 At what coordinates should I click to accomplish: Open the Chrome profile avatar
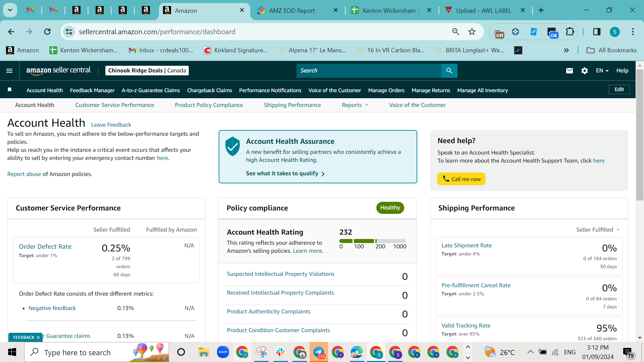tap(614, 32)
